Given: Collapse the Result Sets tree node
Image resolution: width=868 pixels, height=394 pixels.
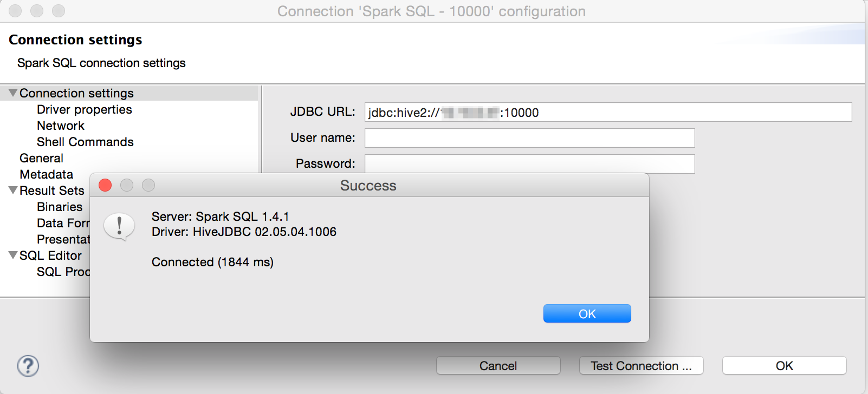Looking at the screenshot, I should click(x=13, y=191).
